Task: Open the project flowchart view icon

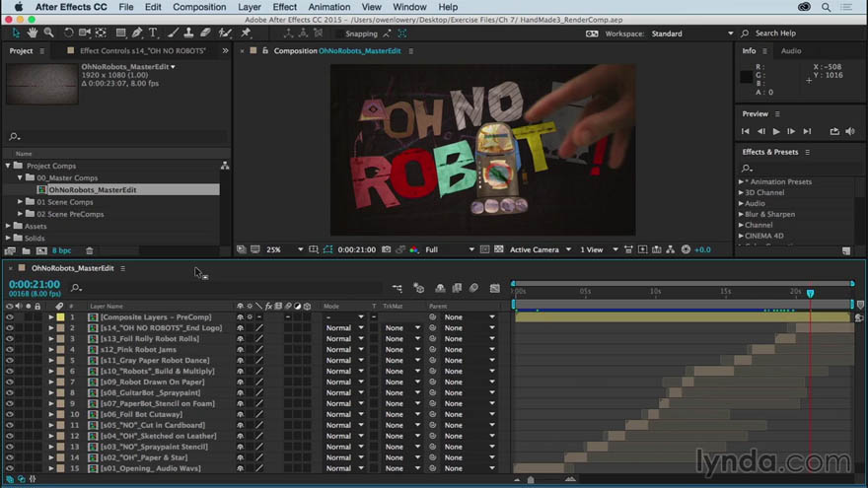Action: (x=225, y=166)
